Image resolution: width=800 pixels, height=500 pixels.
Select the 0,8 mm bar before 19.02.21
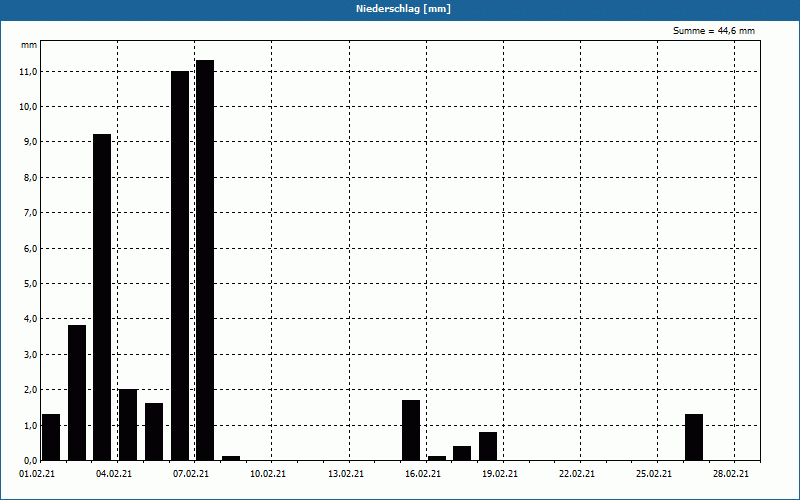point(488,446)
